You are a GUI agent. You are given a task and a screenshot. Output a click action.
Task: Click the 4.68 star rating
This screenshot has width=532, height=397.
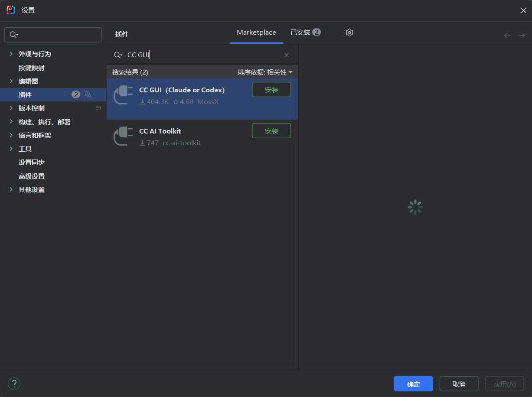(183, 102)
